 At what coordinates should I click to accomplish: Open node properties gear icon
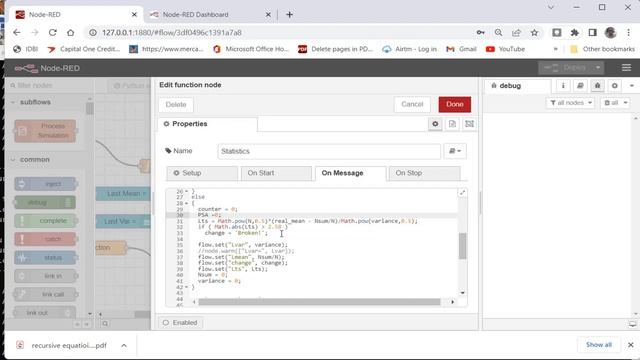tap(435, 124)
